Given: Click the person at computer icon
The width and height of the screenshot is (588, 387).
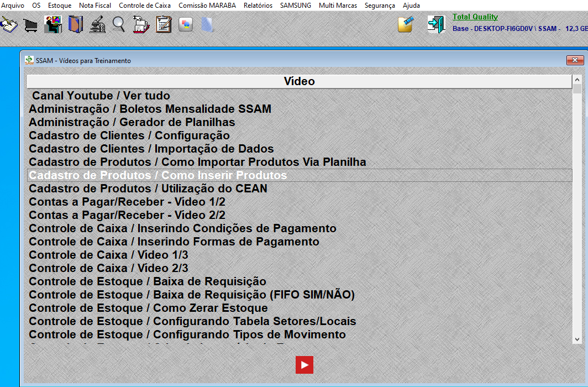Looking at the screenshot, I should pos(53,25).
